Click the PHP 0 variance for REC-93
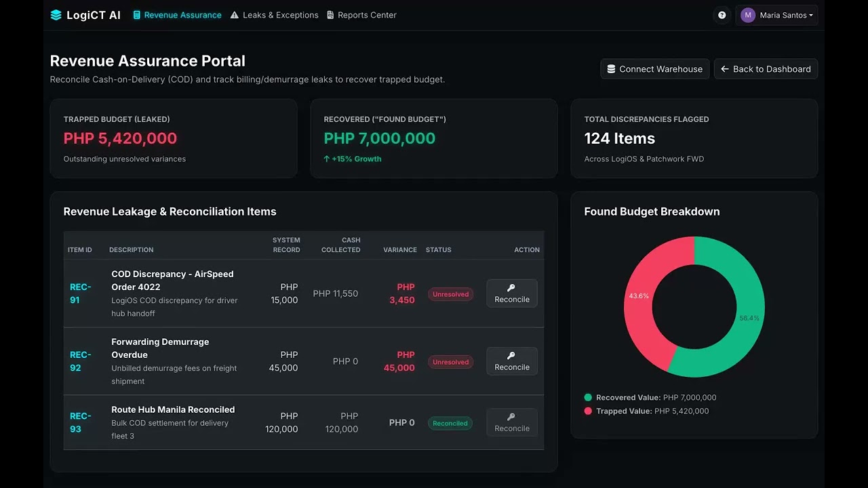This screenshot has width=868, height=488. point(402,422)
